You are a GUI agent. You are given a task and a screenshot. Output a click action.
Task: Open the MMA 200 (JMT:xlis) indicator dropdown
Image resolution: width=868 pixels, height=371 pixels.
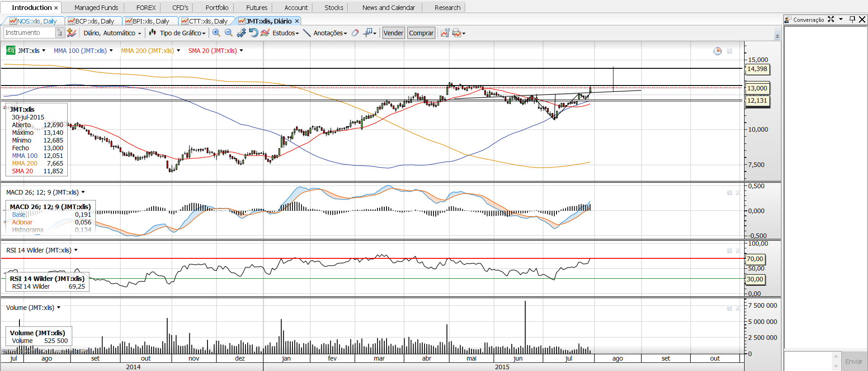click(178, 51)
